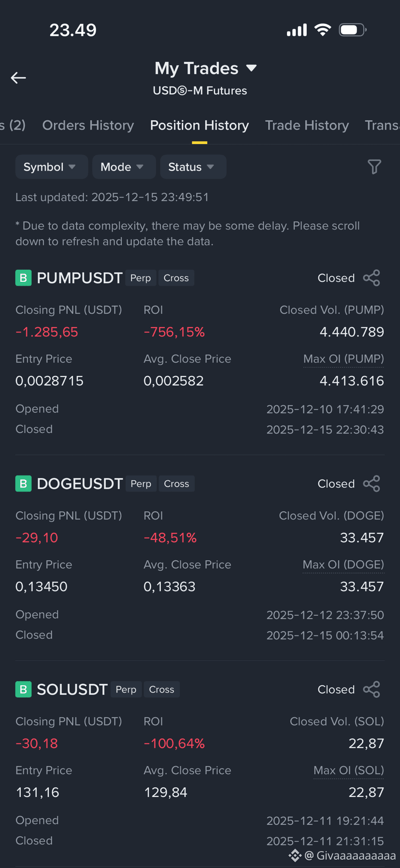Check the battery icon in status bar

click(353, 30)
